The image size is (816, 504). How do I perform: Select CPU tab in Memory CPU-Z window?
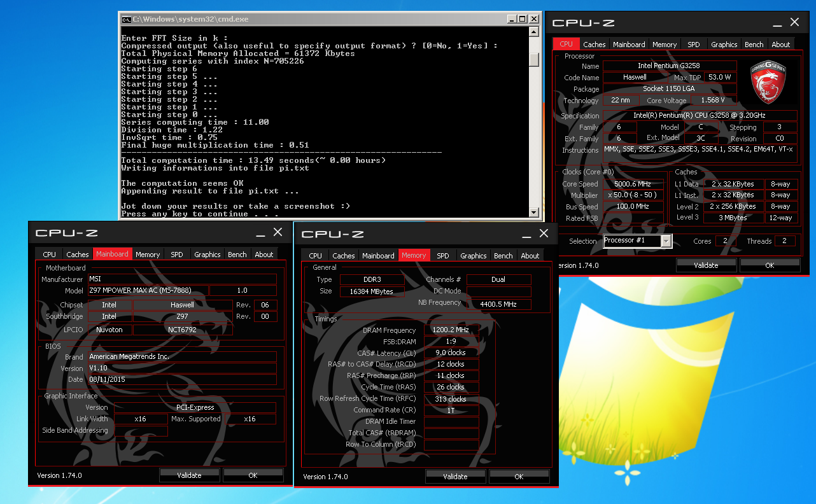point(315,256)
